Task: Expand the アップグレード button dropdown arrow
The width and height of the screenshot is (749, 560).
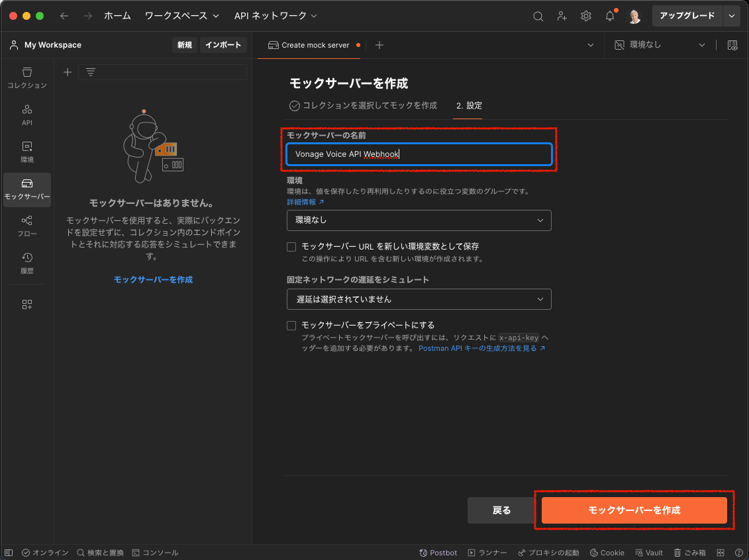Action: [x=731, y=15]
